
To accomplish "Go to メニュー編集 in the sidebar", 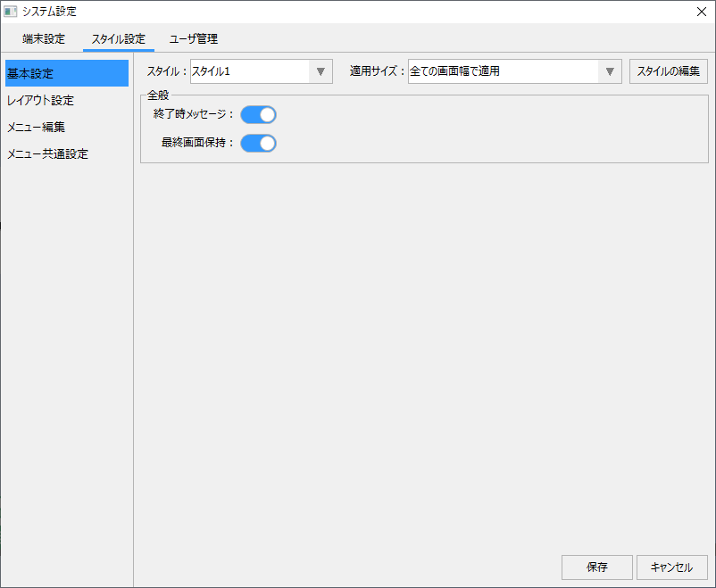I will click(x=36, y=127).
